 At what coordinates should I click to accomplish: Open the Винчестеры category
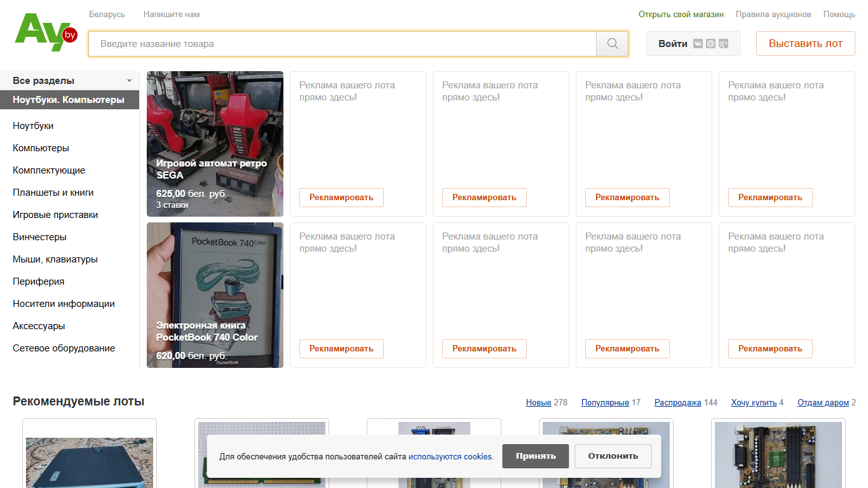pyautogui.click(x=39, y=237)
